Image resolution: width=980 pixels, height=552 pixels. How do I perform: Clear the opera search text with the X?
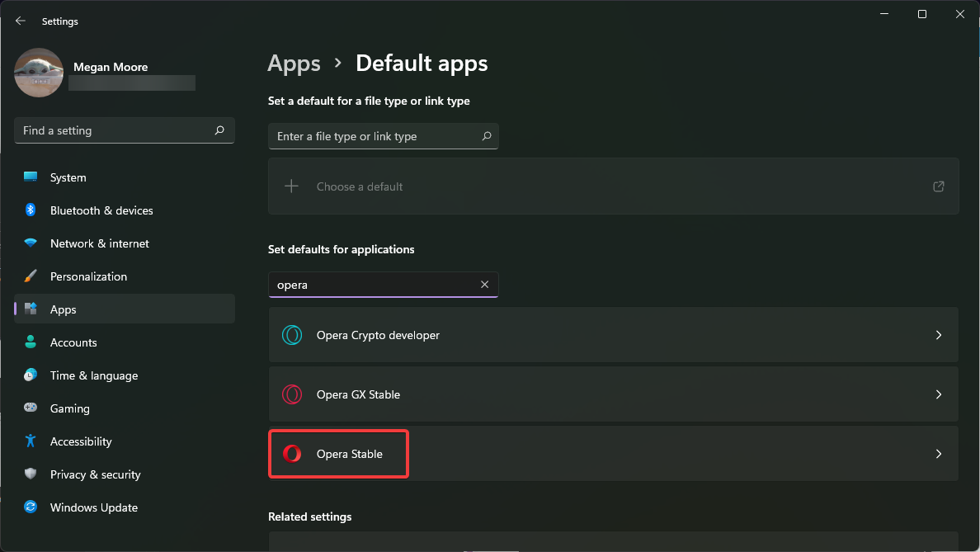[x=484, y=285]
